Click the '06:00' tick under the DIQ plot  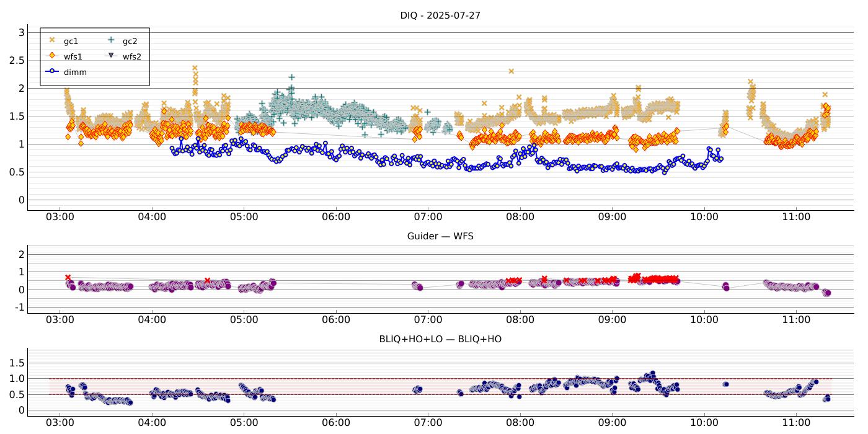[336, 217]
